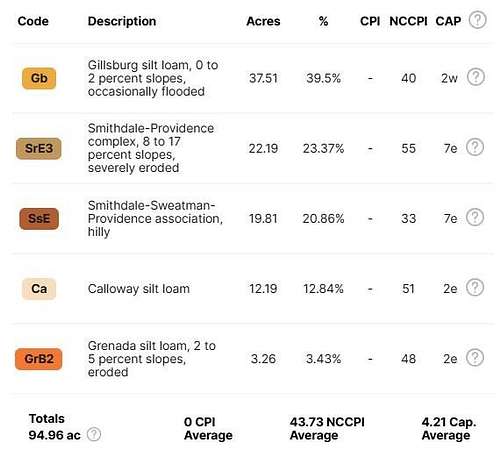Select the SrE3 soil code badge

(39, 148)
